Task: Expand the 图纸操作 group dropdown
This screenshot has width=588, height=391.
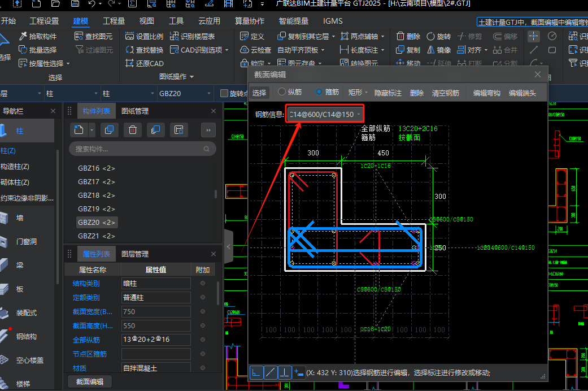Action: click(191, 76)
